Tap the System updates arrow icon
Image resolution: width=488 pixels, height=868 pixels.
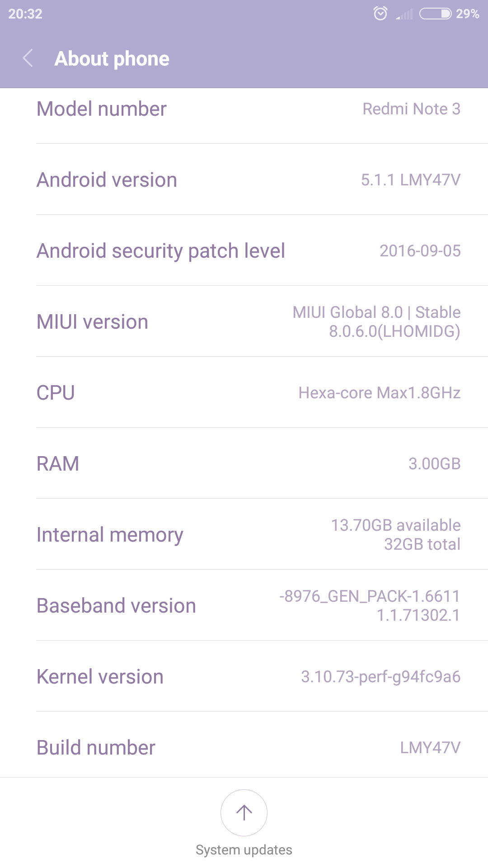(244, 812)
